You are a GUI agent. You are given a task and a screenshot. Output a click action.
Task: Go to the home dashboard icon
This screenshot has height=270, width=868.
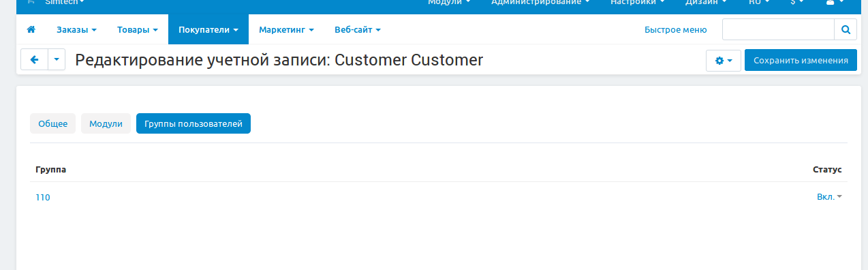(31, 30)
